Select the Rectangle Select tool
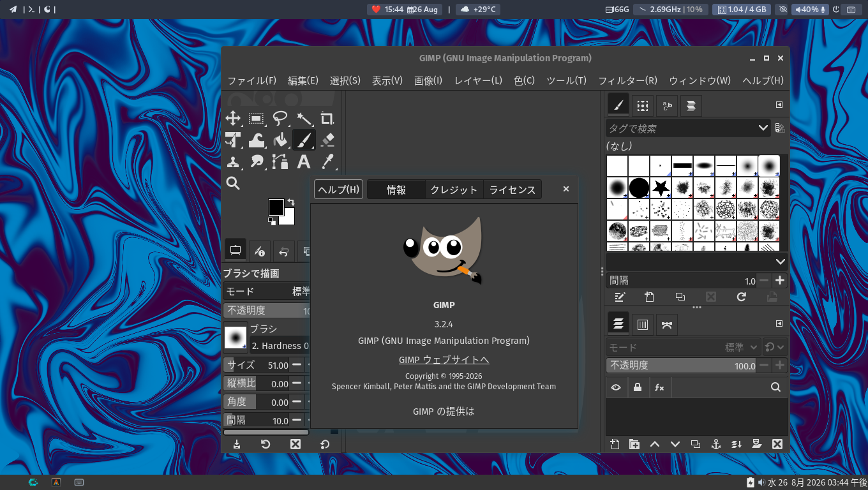 point(257,118)
